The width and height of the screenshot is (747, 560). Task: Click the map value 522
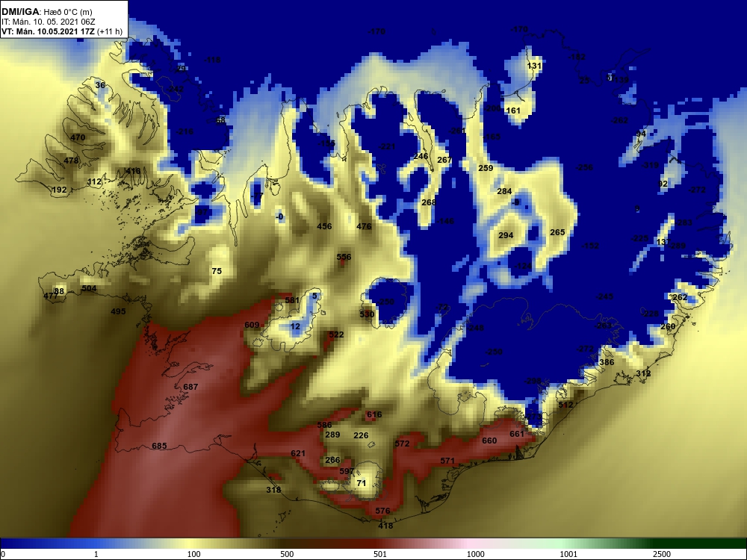[x=336, y=335]
